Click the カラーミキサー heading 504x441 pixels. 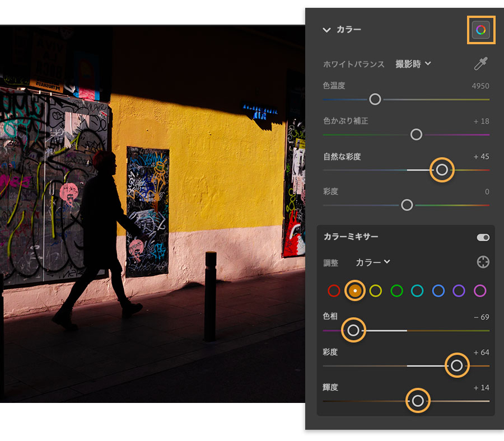point(351,237)
